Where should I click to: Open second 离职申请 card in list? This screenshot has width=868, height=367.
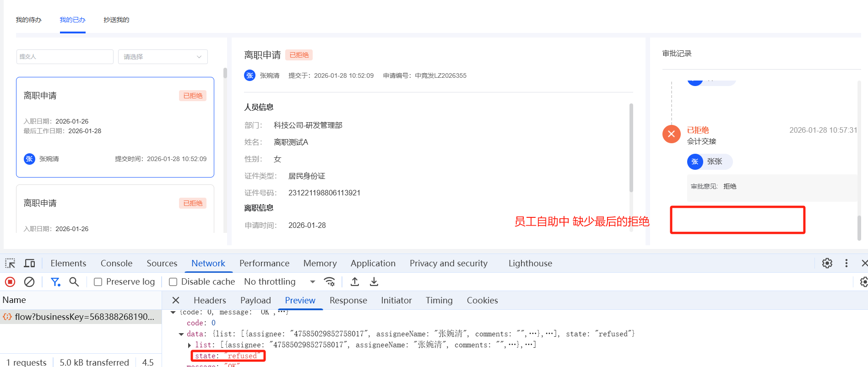[x=115, y=209]
